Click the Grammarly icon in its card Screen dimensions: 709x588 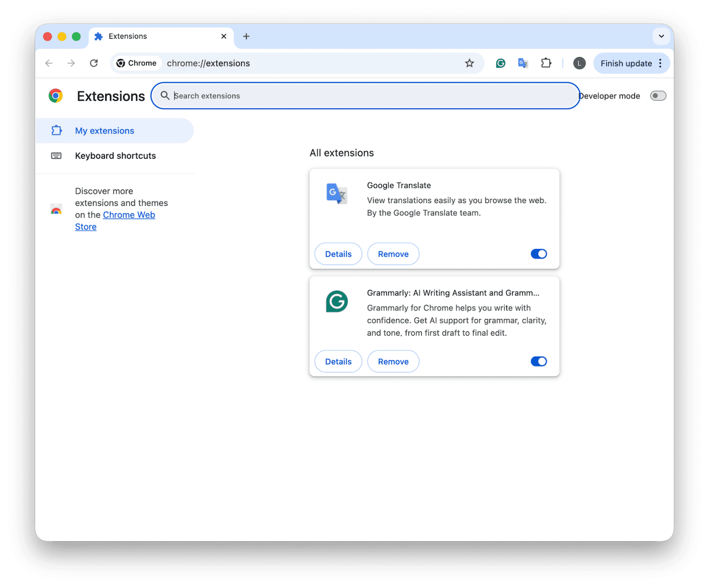coord(336,302)
